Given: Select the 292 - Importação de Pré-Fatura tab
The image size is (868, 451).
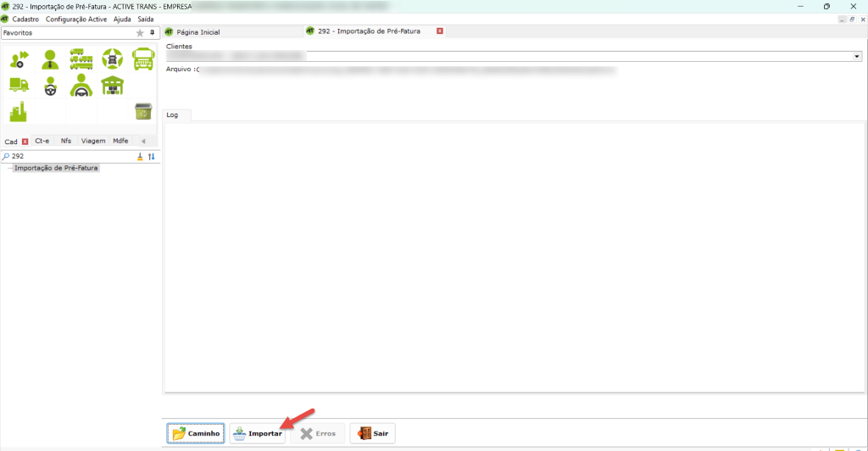Looking at the screenshot, I should pyautogui.click(x=370, y=31).
